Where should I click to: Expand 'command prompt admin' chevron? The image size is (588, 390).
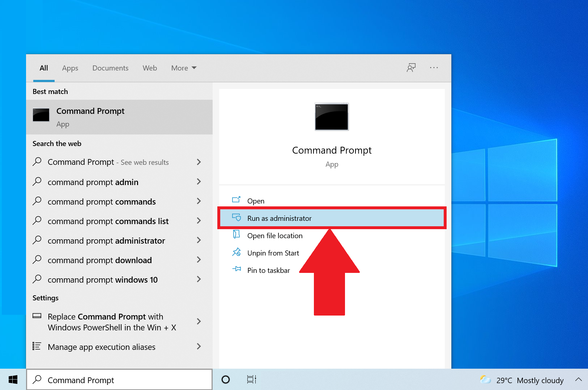[x=199, y=181]
